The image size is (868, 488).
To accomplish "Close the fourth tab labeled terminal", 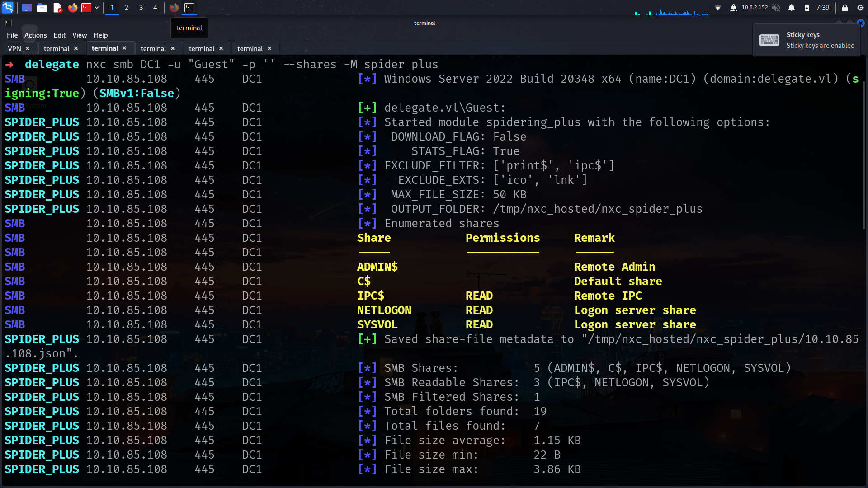I will [x=173, y=48].
